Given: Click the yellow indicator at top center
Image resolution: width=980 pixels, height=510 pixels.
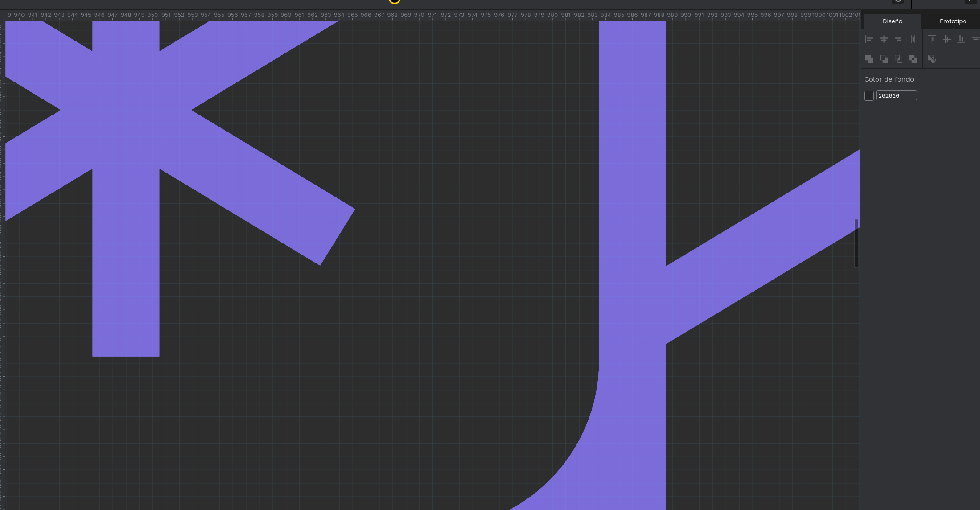Looking at the screenshot, I should pos(394,2).
